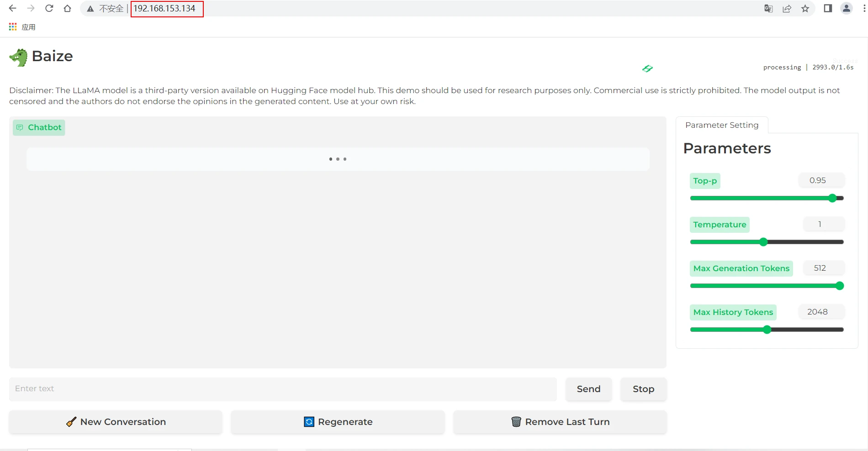Viewport: 868px width, 451px height.
Task: Click the Baize dragon logo
Action: click(x=18, y=57)
